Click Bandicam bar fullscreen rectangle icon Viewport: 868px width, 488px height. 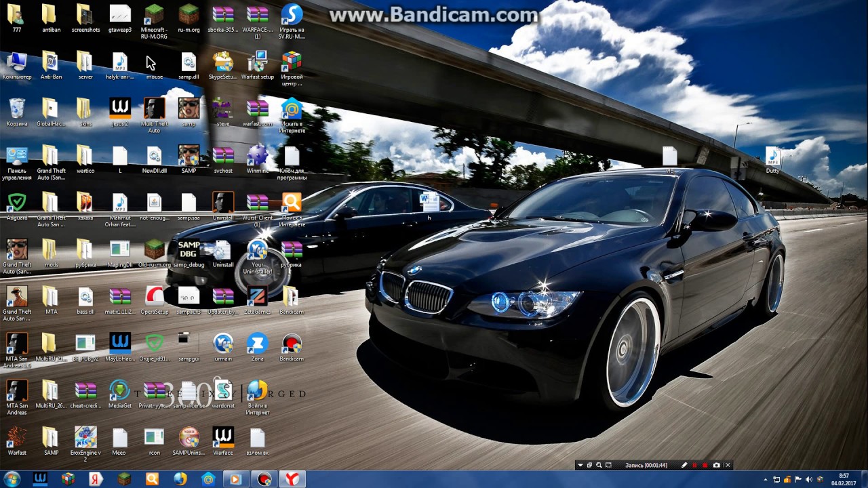pyautogui.click(x=608, y=466)
